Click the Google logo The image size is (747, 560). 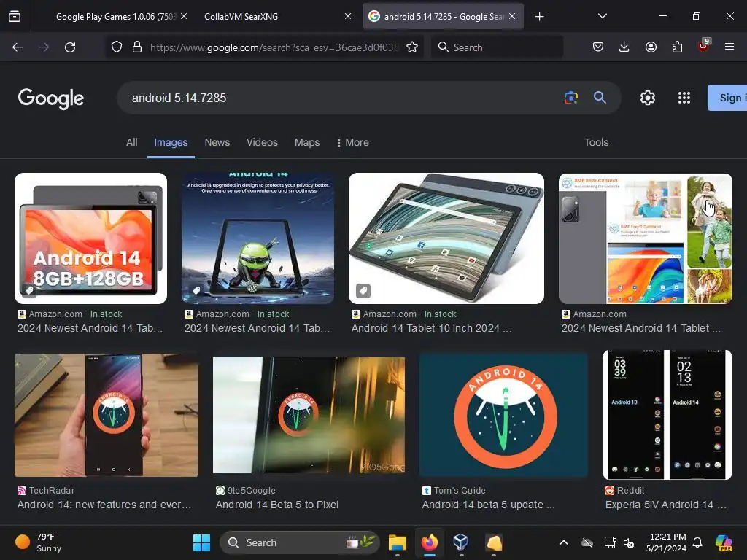(x=51, y=98)
